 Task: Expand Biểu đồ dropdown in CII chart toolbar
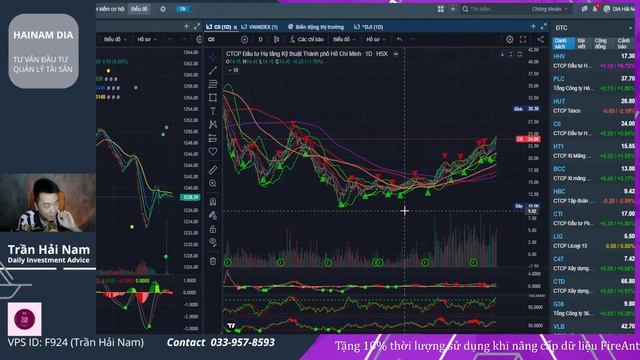344,40
